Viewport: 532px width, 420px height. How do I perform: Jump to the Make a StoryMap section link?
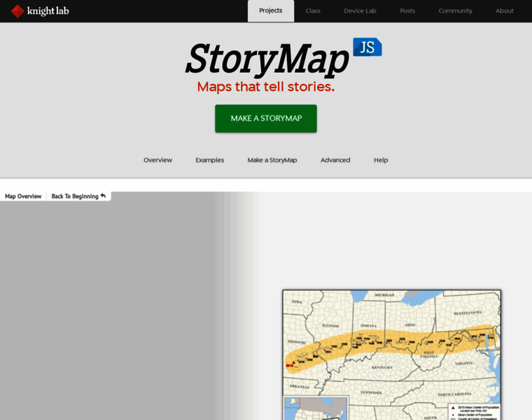272,160
